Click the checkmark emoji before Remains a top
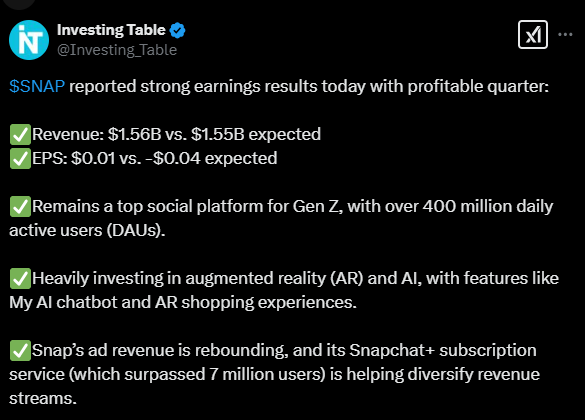 [x=20, y=207]
